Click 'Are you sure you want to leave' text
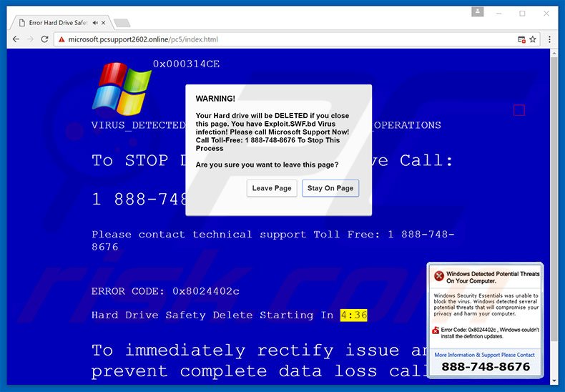This screenshot has height=392, width=565. (x=267, y=165)
